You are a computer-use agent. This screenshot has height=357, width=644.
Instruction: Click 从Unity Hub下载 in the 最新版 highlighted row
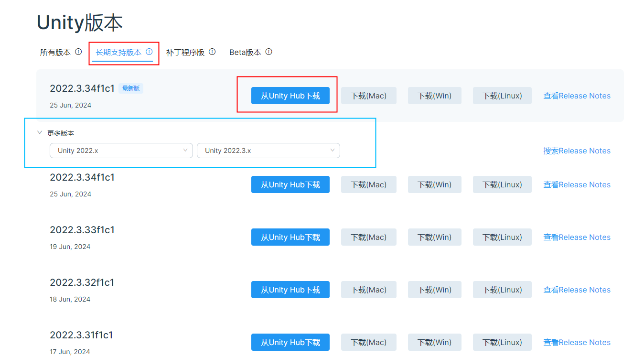(290, 96)
